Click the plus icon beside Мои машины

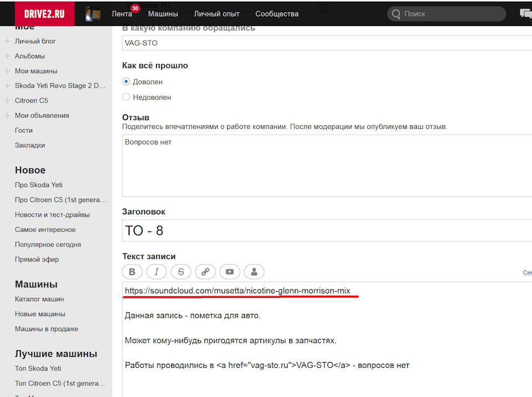tap(7, 71)
